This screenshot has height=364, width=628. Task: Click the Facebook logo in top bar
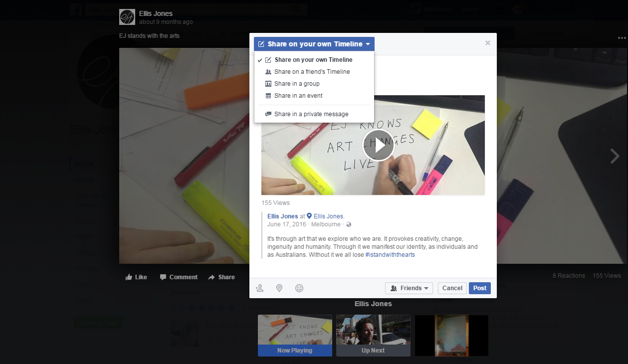coord(76,9)
